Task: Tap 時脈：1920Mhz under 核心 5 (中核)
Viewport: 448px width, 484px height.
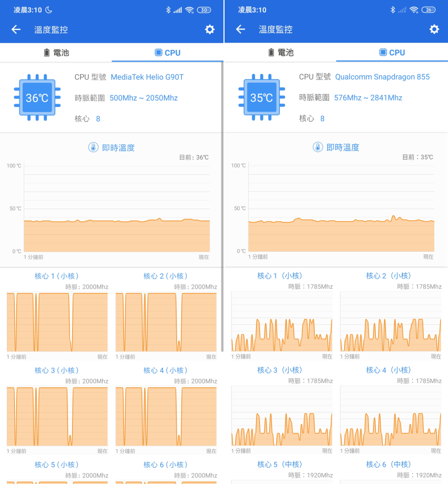Action: click(310, 475)
